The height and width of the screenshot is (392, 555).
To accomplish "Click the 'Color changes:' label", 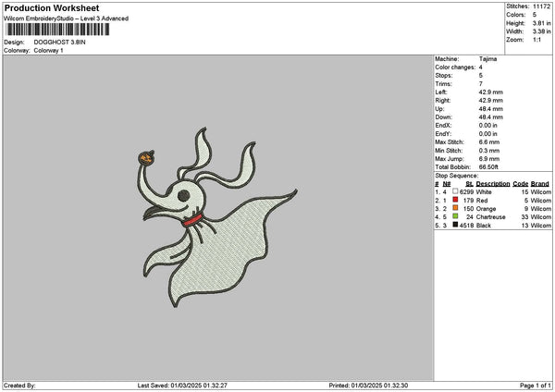I will coord(455,67).
